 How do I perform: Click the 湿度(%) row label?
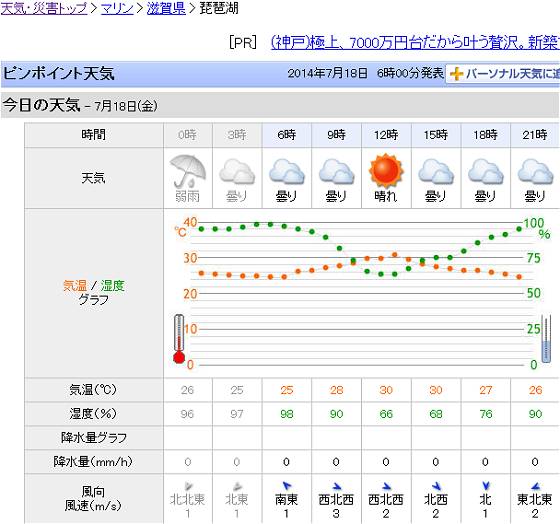pos(93,414)
